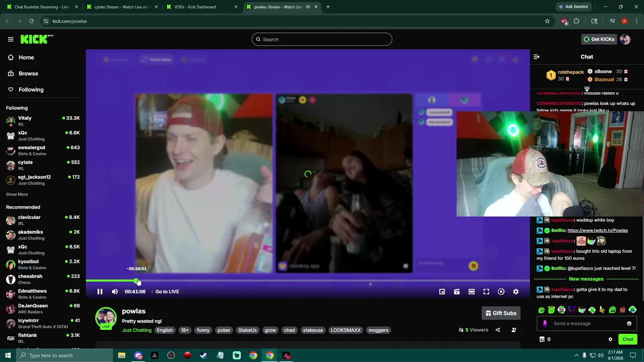Click the Kick search box
644x362 pixels.
322,39
